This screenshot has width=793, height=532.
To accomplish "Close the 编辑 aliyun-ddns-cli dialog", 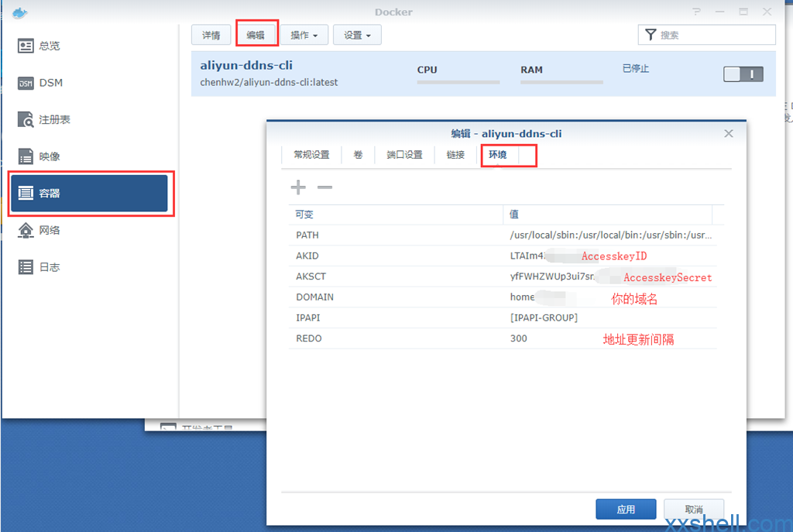I will [728, 133].
